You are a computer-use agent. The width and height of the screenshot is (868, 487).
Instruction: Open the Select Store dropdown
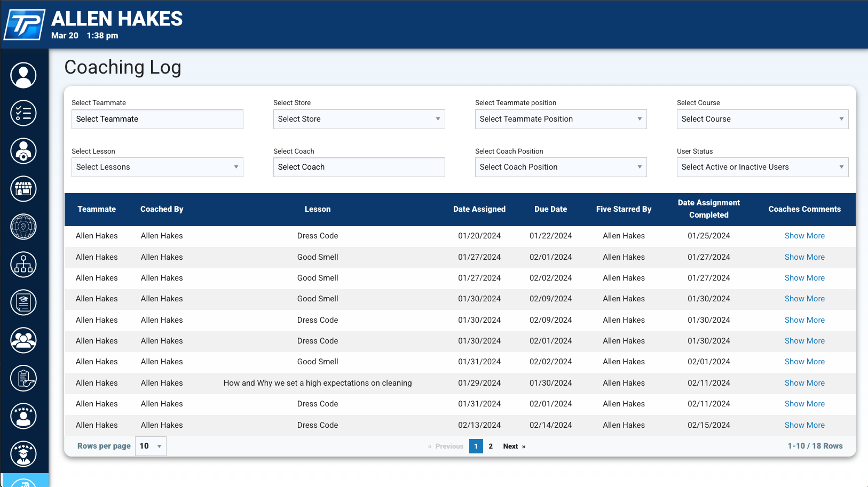pyautogui.click(x=359, y=119)
